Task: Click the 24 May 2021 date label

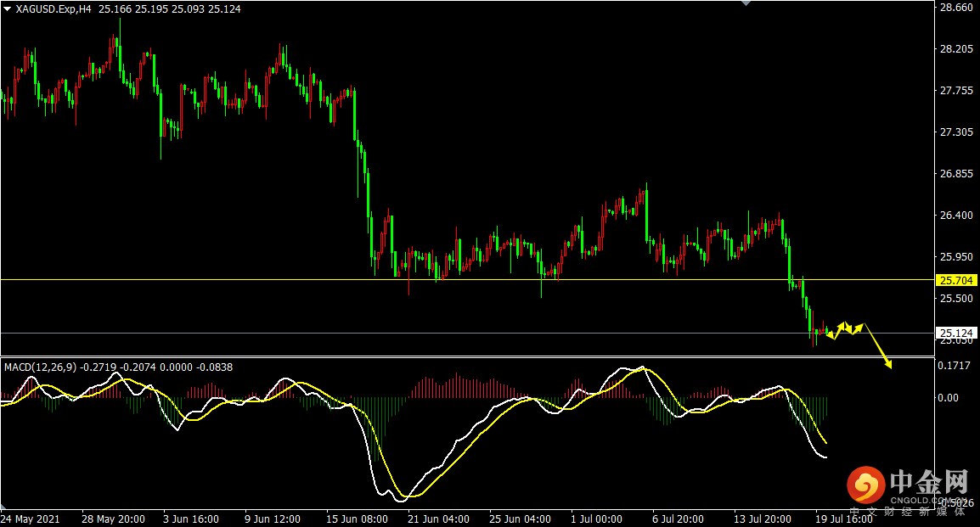Action: pos(31,519)
